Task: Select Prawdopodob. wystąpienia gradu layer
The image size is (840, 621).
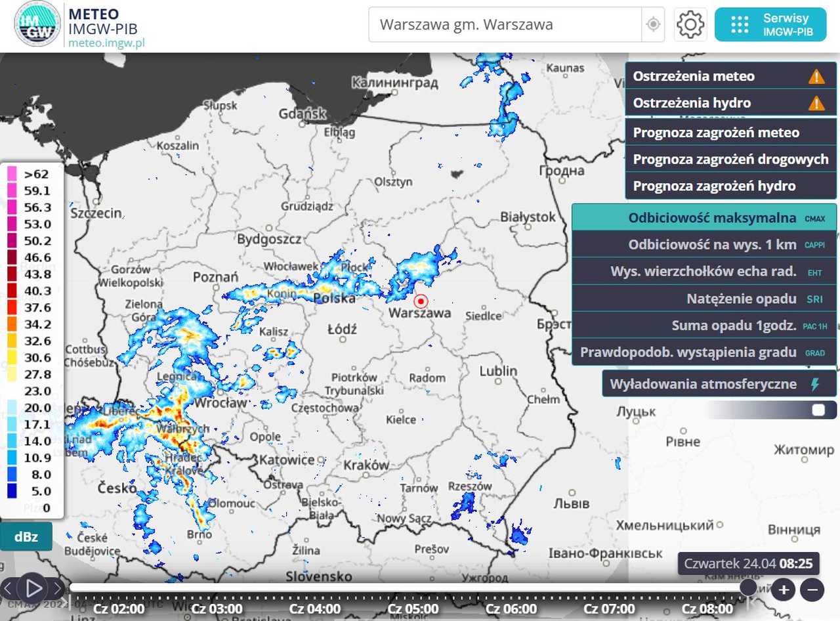Action: [705, 352]
